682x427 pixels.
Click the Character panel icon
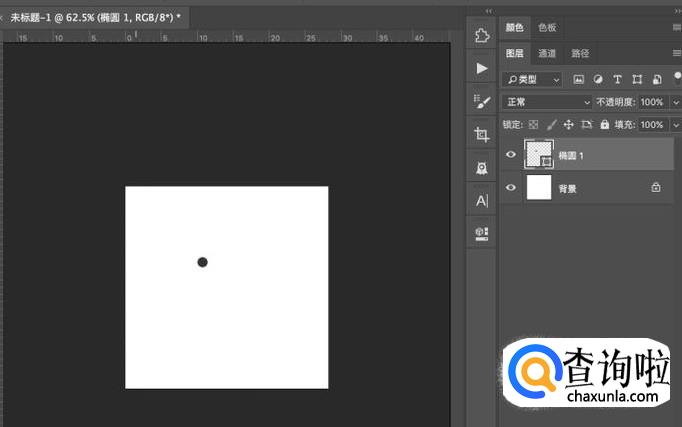pyautogui.click(x=482, y=200)
